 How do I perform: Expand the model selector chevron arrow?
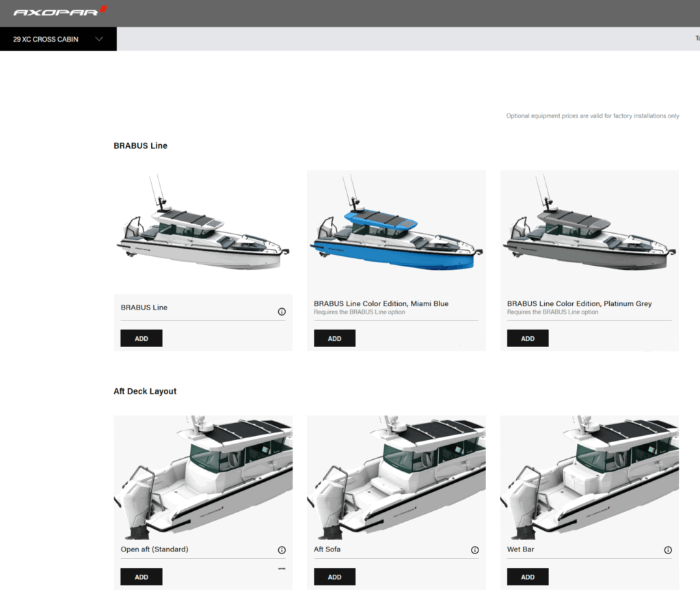pyautogui.click(x=99, y=39)
